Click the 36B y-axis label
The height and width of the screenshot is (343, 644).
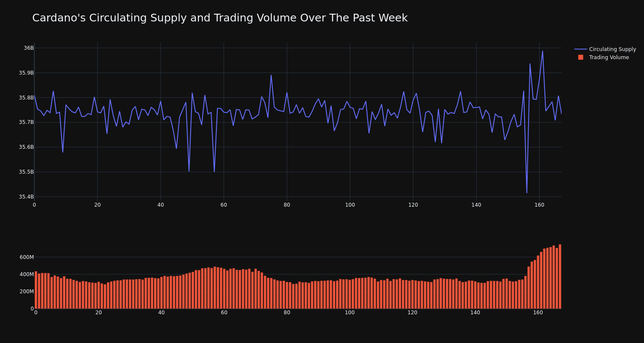point(29,48)
